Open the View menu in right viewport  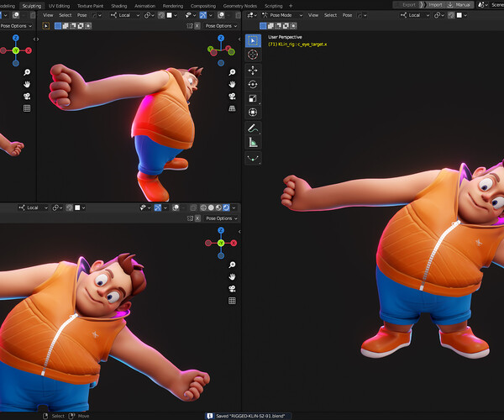click(x=313, y=15)
